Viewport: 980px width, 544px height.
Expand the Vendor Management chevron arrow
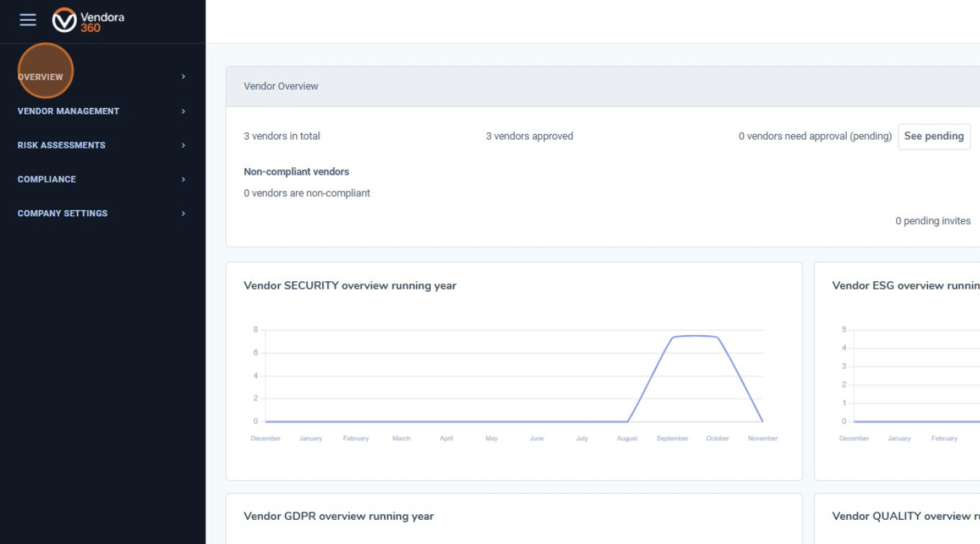pos(183,111)
